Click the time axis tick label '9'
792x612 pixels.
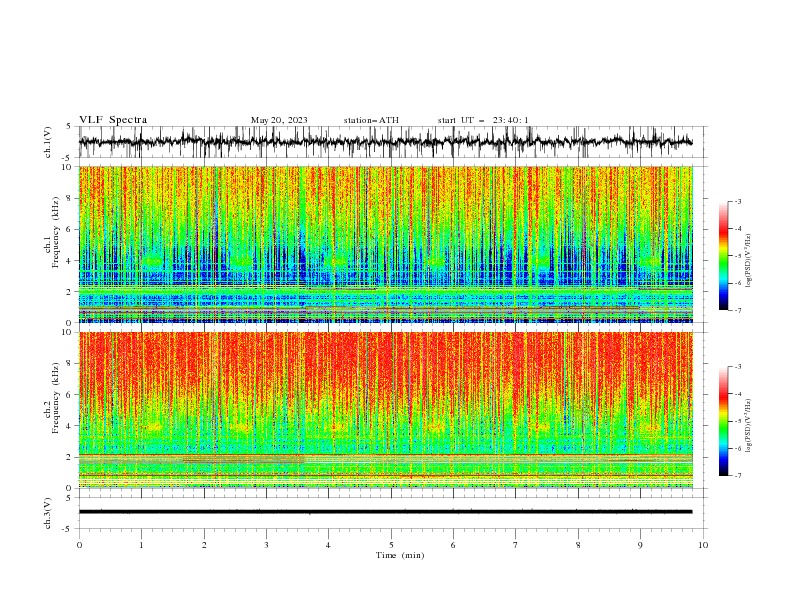[x=640, y=545]
